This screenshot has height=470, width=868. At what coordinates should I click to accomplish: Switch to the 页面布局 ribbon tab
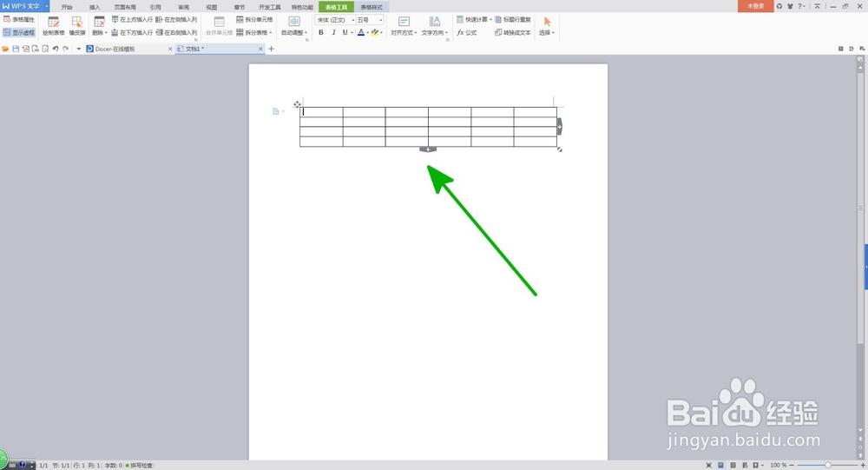[125, 7]
